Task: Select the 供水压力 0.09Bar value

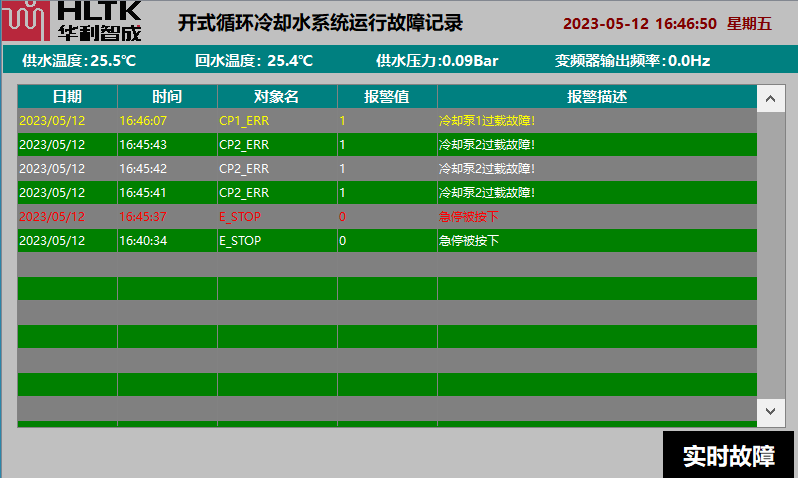Action: point(437,61)
